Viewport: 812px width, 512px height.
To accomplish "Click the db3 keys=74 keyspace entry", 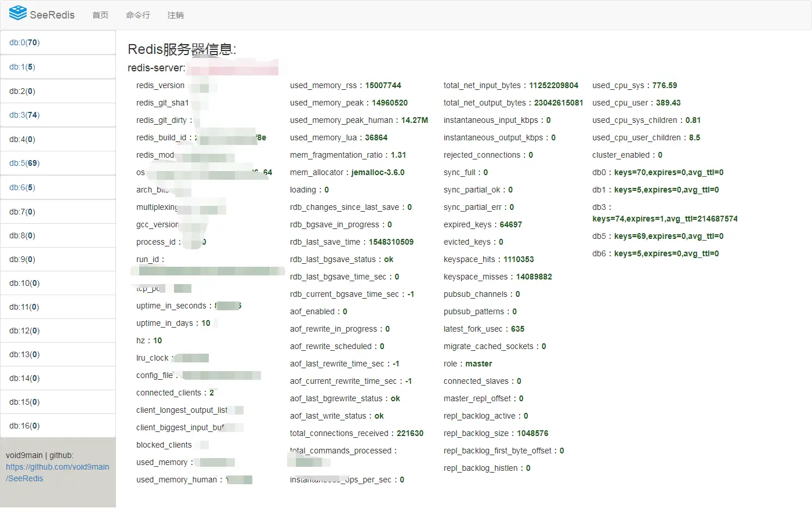I will [665, 213].
